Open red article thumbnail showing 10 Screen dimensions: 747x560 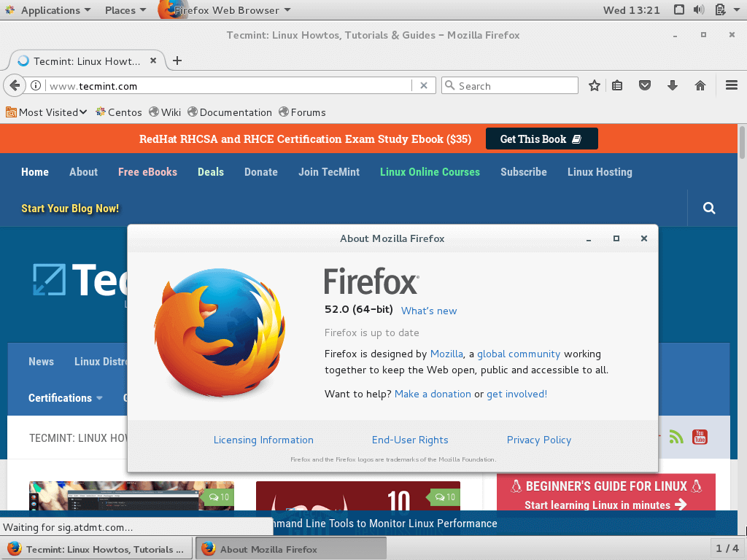(357, 496)
